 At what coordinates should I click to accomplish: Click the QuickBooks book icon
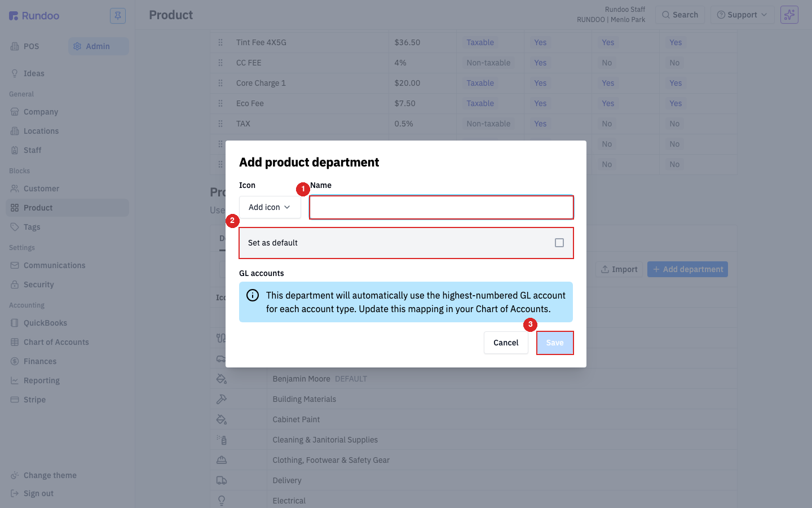click(x=15, y=323)
